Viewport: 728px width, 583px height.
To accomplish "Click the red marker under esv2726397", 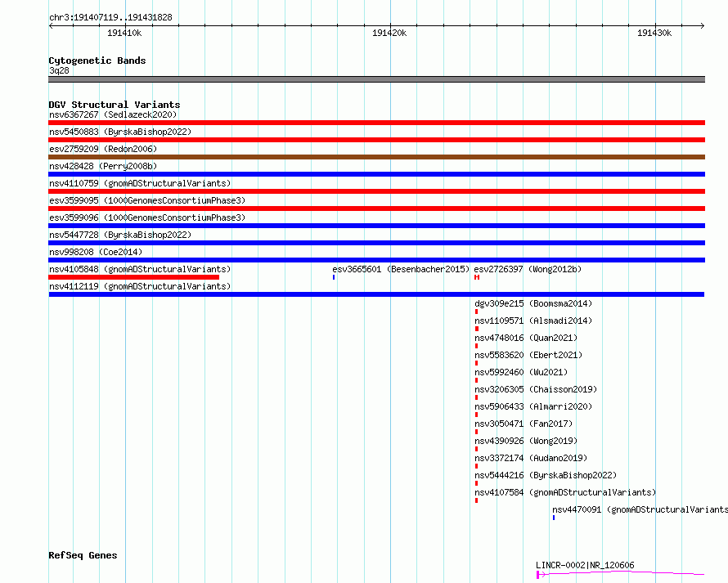I will point(477,277).
